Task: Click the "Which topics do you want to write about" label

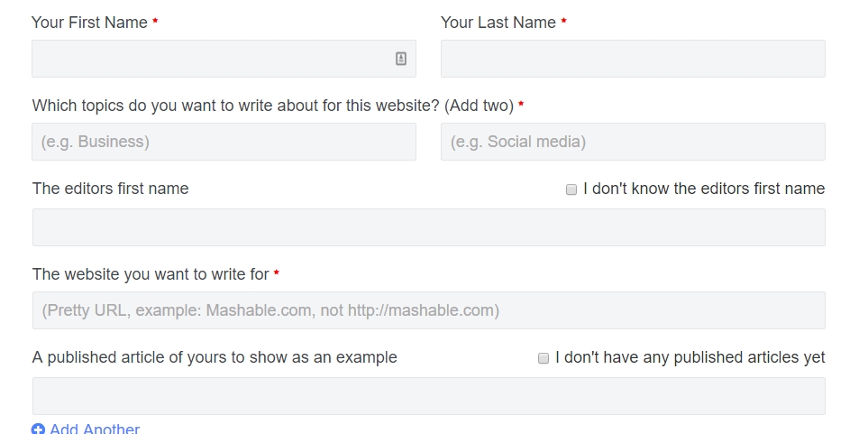Action: (x=272, y=106)
